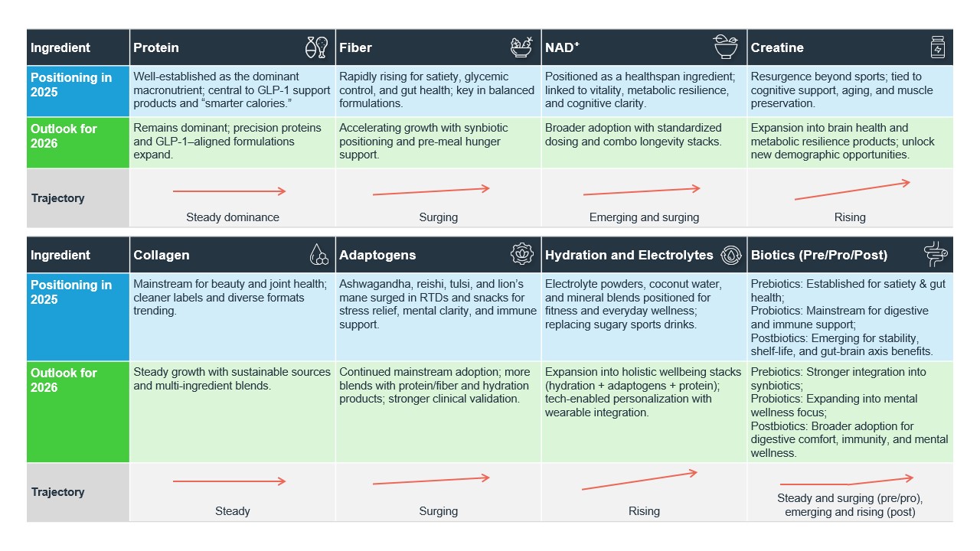Click the blue "Positioning in 2025" cell in top table

pos(77,91)
